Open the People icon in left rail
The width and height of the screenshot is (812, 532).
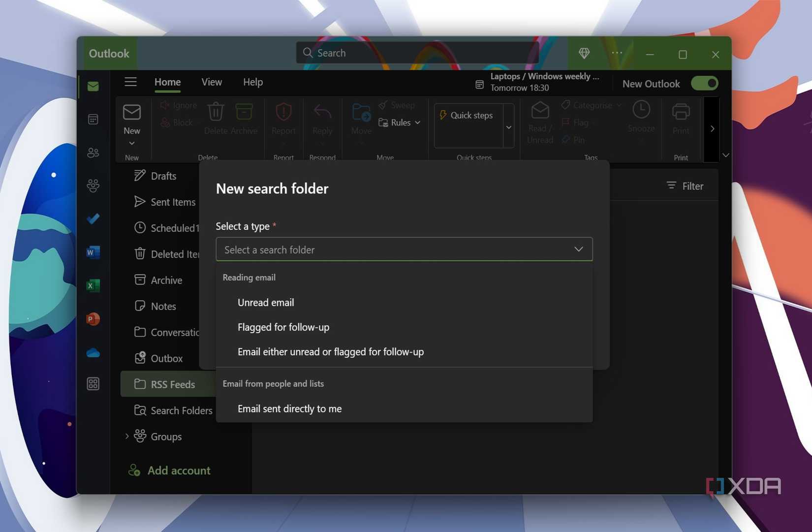coord(93,153)
